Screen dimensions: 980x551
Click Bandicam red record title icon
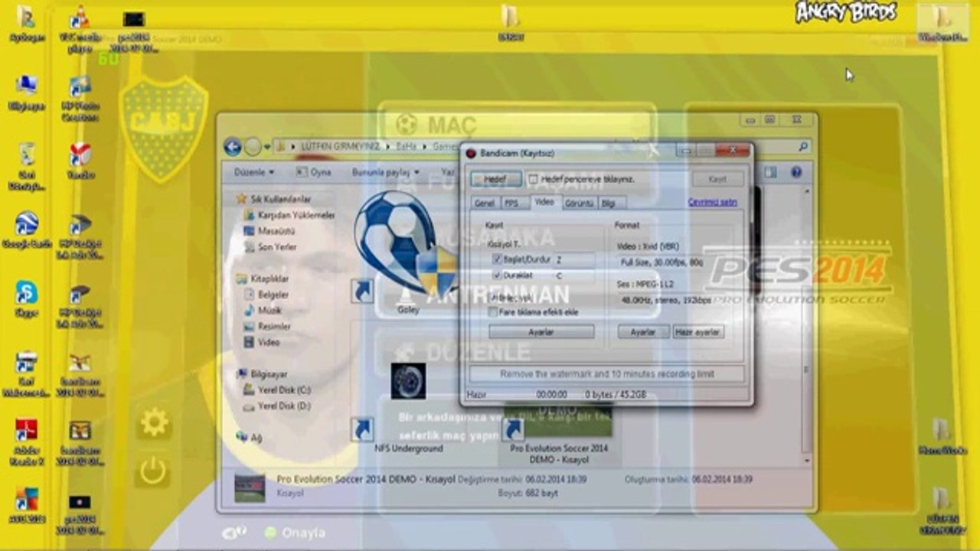pyautogui.click(x=472, y=153)
